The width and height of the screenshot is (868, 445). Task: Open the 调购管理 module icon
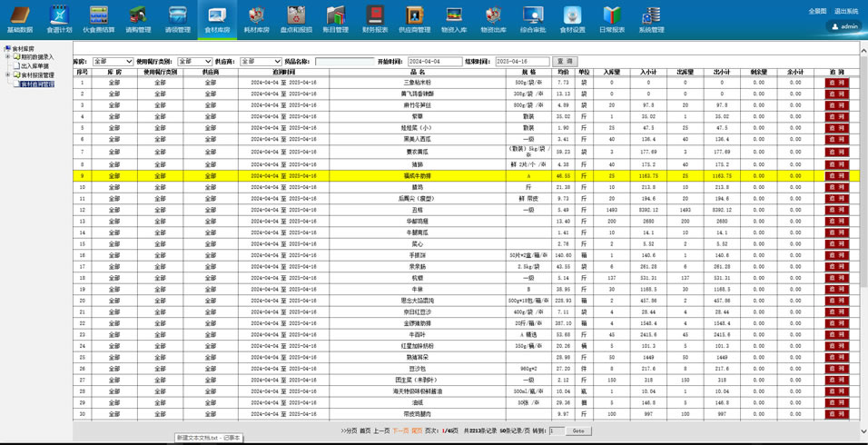(138, 18)
